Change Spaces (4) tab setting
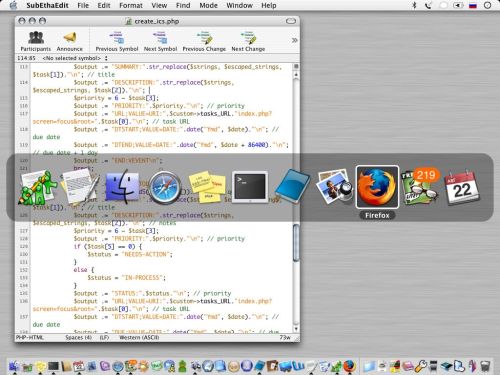This screenshot has height=375, width=500. (78, 338)
